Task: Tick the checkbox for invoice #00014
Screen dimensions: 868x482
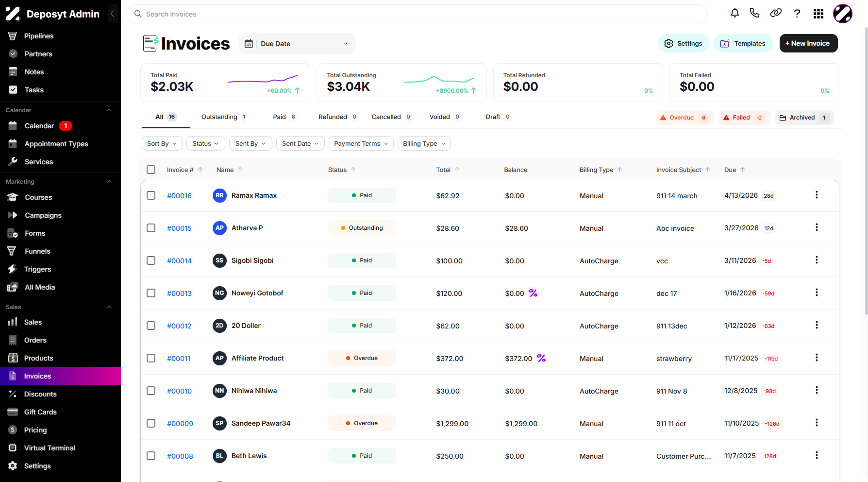Action: coord(151,260)
